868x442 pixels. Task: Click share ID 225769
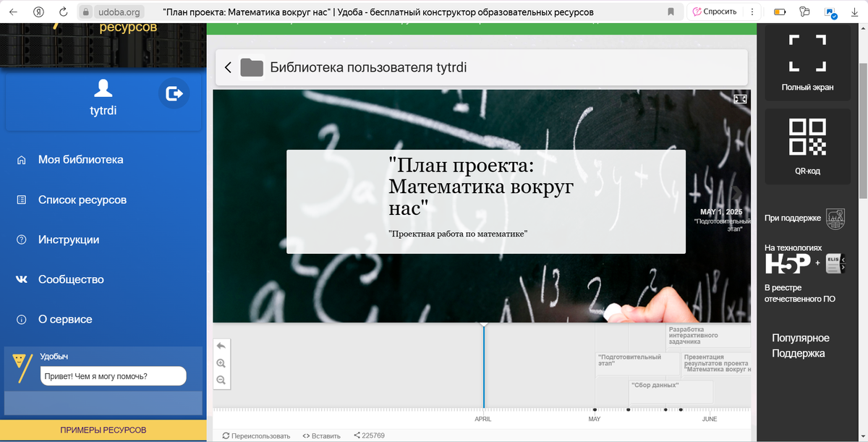coord(369,435)
